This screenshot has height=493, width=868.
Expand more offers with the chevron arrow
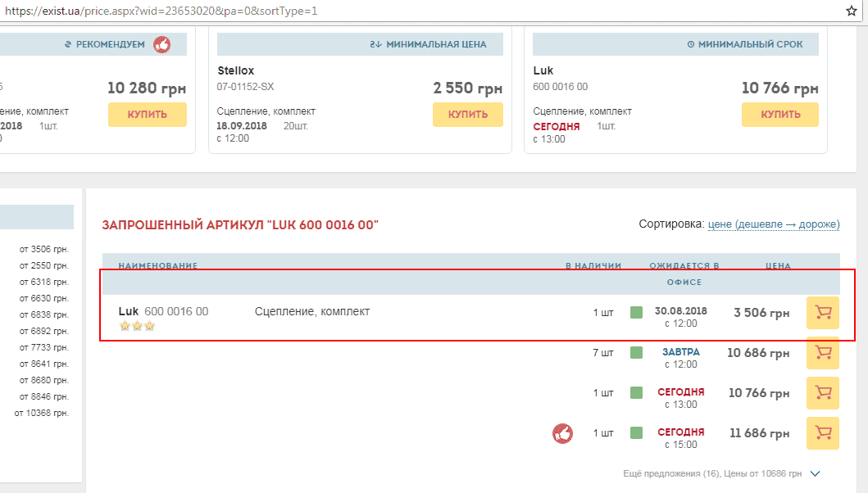coord(815,473)
